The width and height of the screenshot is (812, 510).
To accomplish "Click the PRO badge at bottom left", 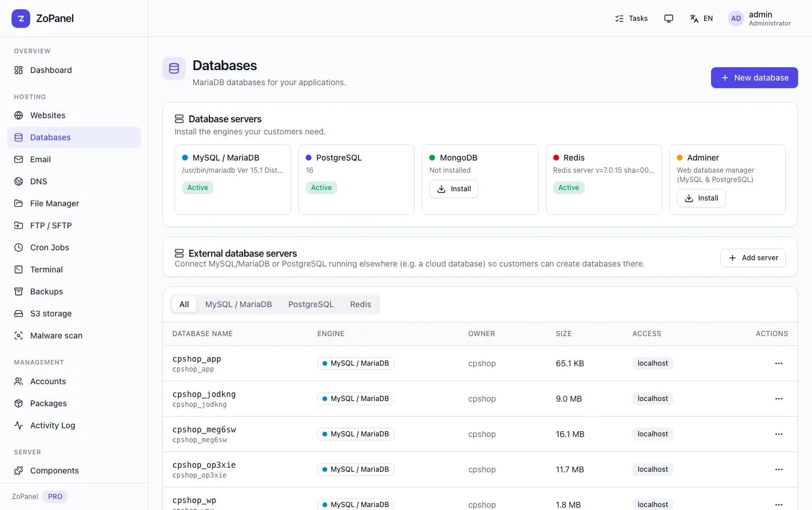I will pos(55,497).
